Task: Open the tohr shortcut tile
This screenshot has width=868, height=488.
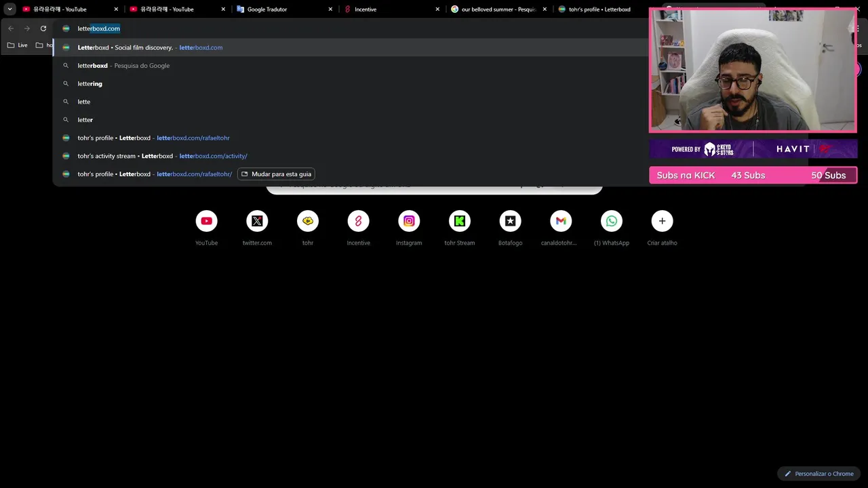Action: coord(308,228)
